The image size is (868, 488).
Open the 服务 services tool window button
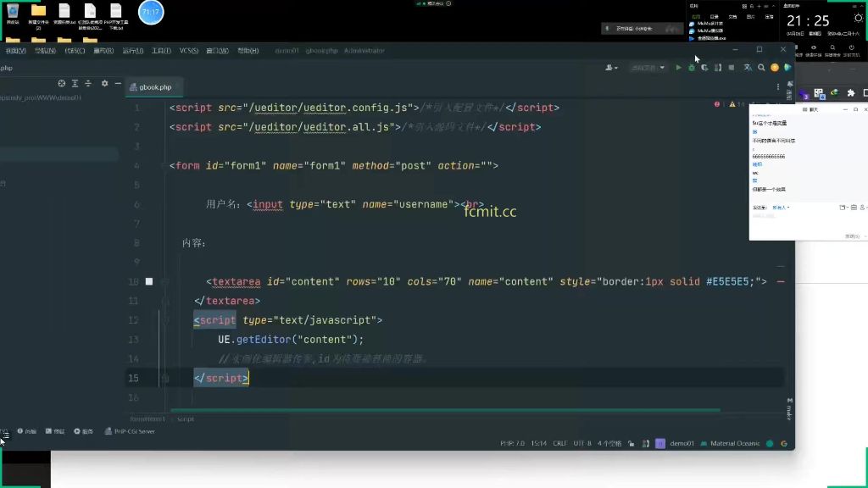(x=84, y=431)
